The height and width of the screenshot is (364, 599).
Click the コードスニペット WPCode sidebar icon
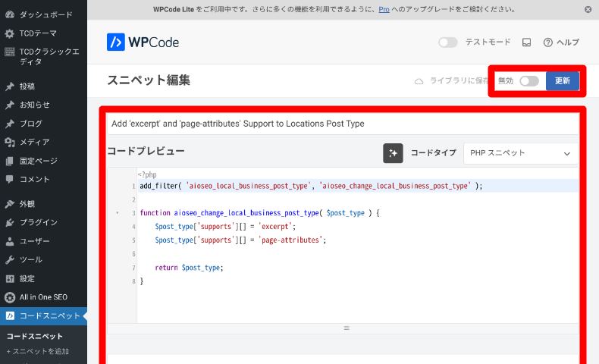[x=10, y=316]
